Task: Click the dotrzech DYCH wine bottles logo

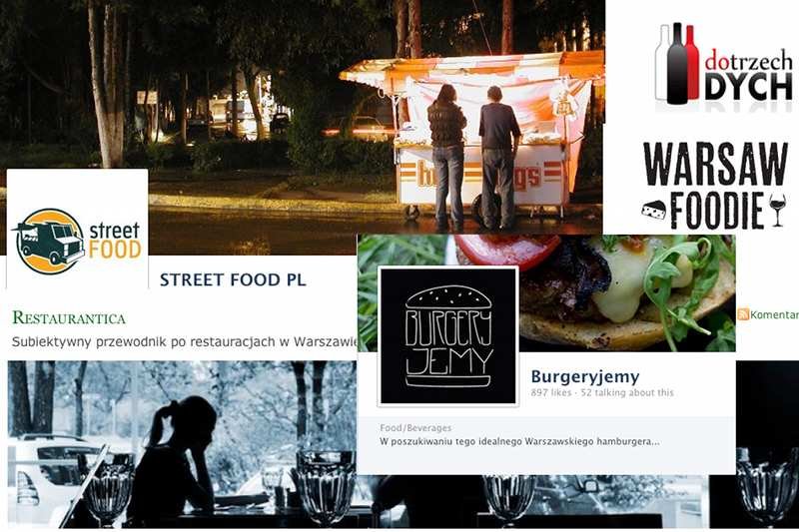Action: (x=723, y=63)
